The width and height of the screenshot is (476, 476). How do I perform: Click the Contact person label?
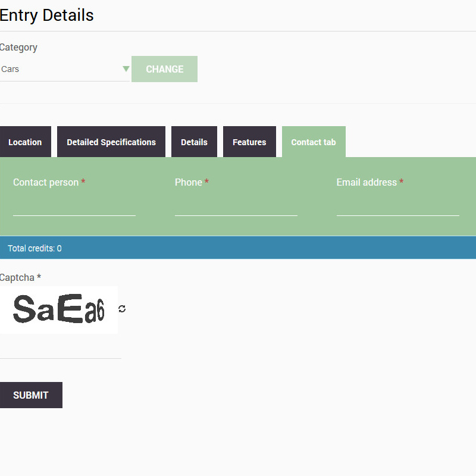[x=46, y=182]
